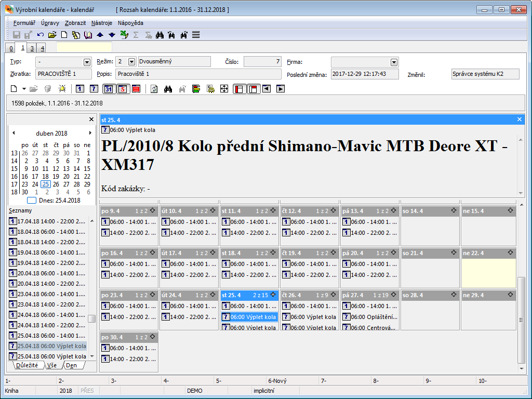
Task: Open the Úpravy menu
Action: coord(50,23)
